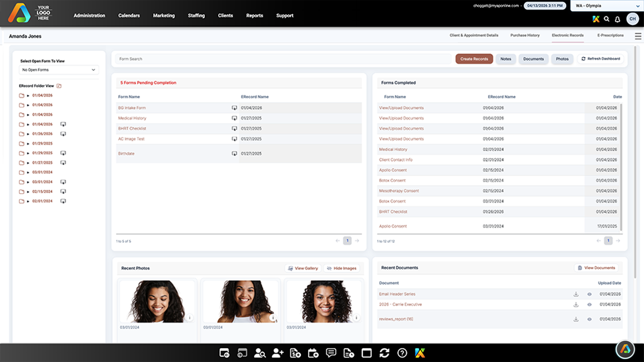Click the help question mark icon

[x=402, y=353]
